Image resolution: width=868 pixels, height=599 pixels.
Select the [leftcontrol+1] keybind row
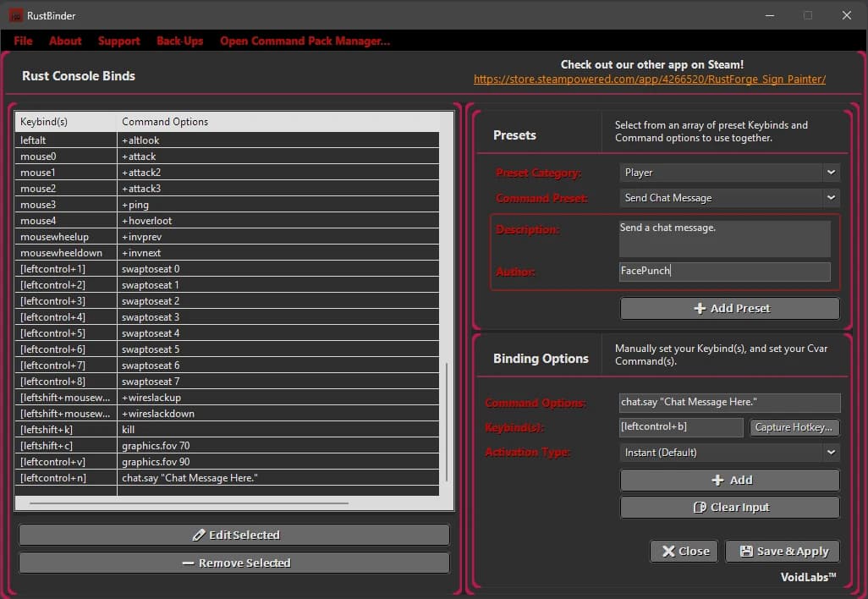pos(227,268)
